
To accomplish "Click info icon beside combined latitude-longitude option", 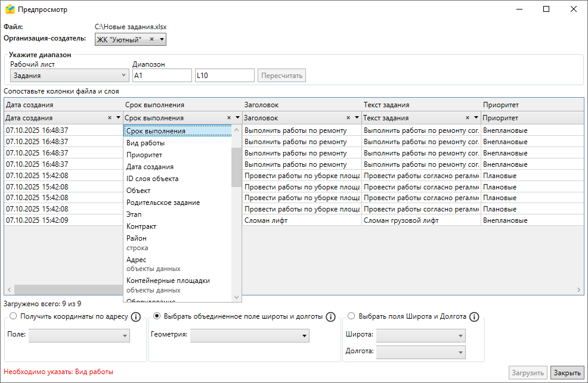I will (331, 317).
